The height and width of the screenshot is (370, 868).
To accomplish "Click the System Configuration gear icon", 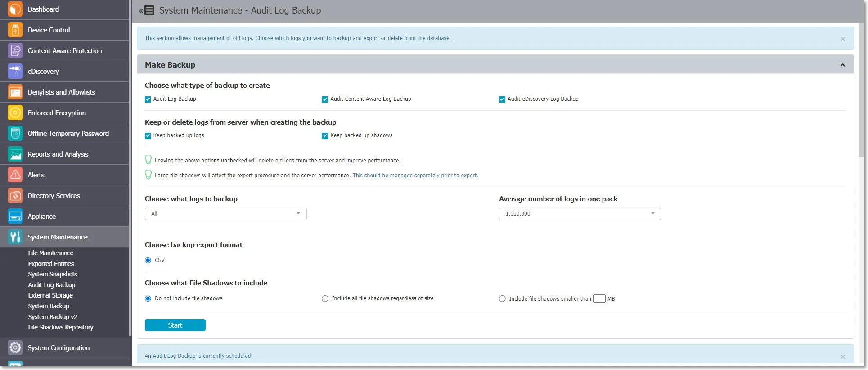I will (x=15, y=347).
